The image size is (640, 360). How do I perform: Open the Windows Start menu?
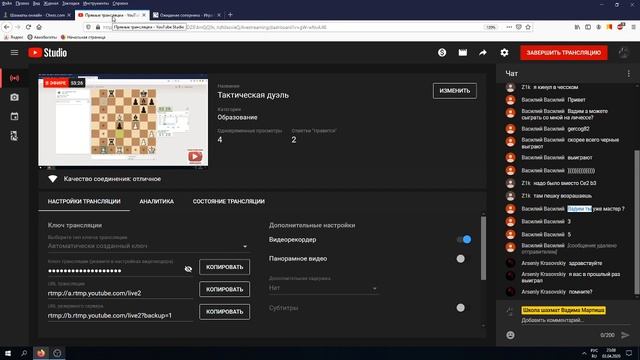pyautogui.click(x=8, y=353)
